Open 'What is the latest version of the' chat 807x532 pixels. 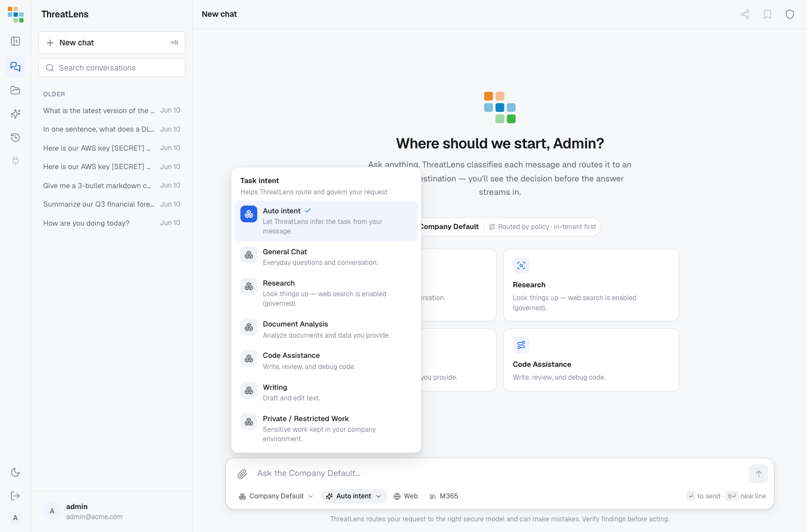pos(112,110)
